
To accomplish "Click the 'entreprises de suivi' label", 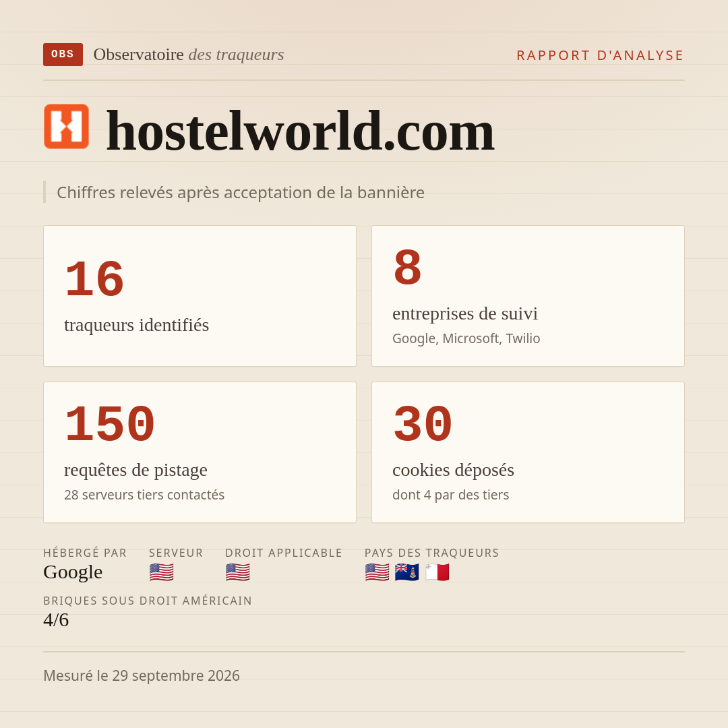I will click(x=464, y=313).
